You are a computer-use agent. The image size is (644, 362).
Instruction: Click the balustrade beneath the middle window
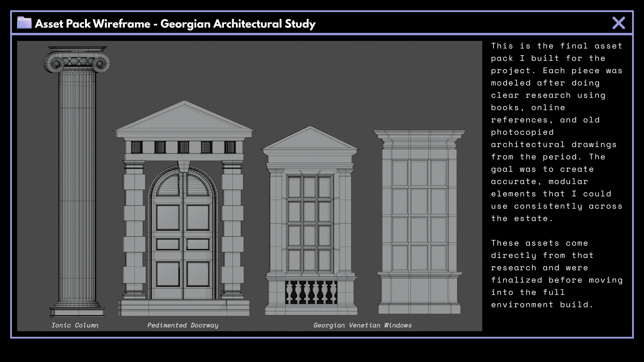coord(311,292)
